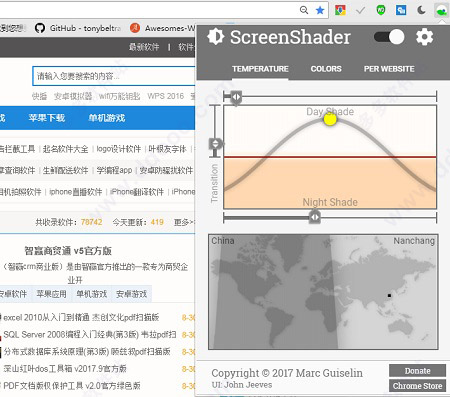Click the Transition vertical slider handle

click(216, 144)
